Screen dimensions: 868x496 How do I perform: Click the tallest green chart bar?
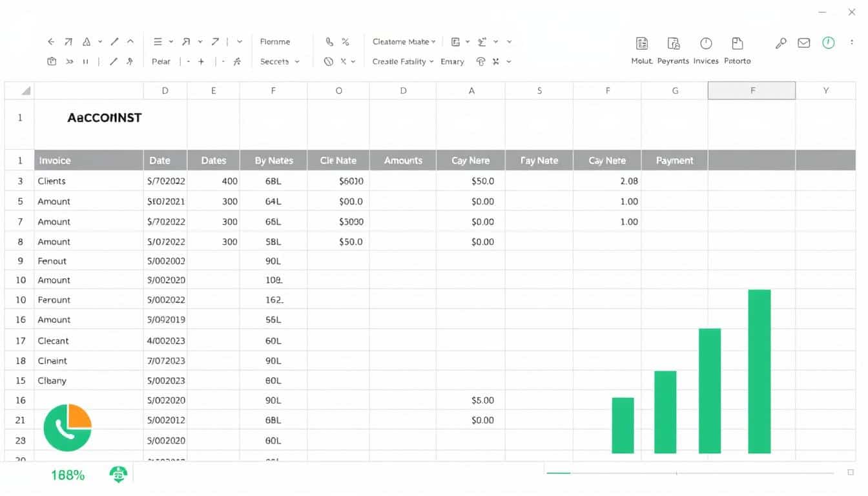(759, 371)
